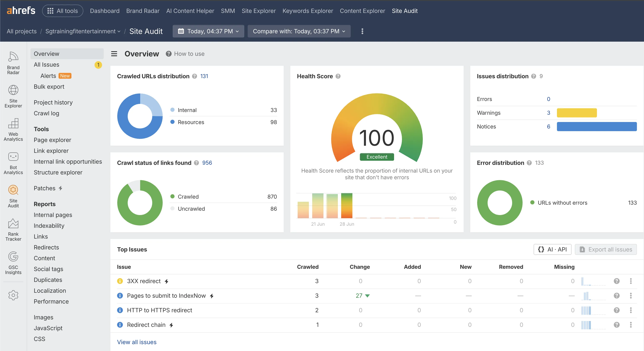Screen dimensions: 644x351
Task: Open the Today, 04:37 PM date dropdown
Action: [208, 31]
